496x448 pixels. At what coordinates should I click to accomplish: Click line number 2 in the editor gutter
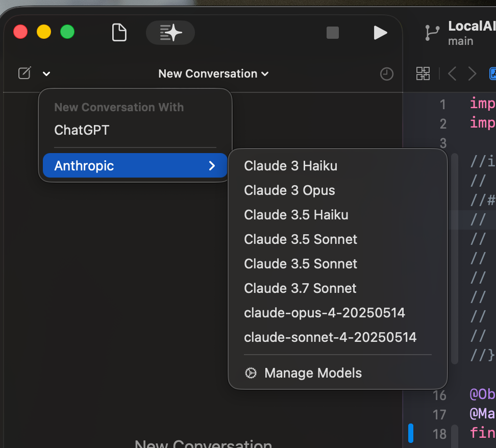(x=443, y=123)
